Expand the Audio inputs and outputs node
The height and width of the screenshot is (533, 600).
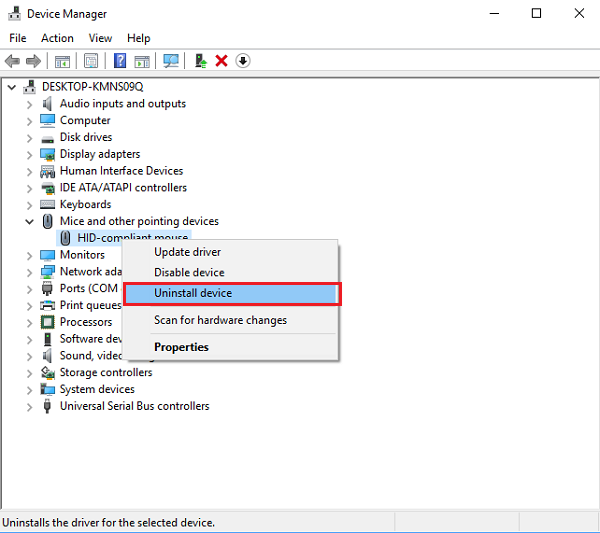pos(29,104)
